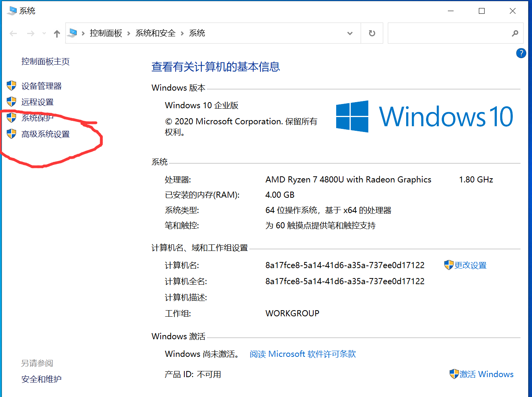
Task: Expand chevron after 系统和安全 breadcrumb
Action: pyautogui.click(x=182, y=34)
